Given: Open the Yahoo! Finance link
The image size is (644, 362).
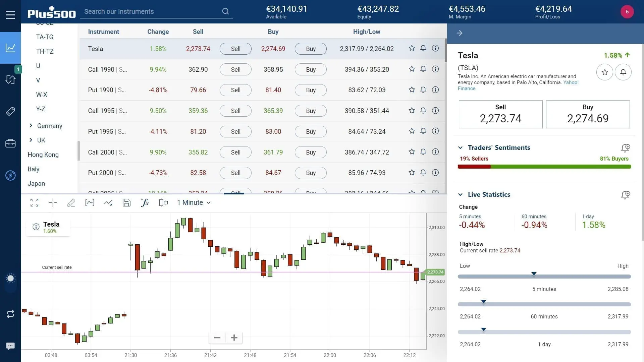Looking at the screenshot, I should pos(571,82).
